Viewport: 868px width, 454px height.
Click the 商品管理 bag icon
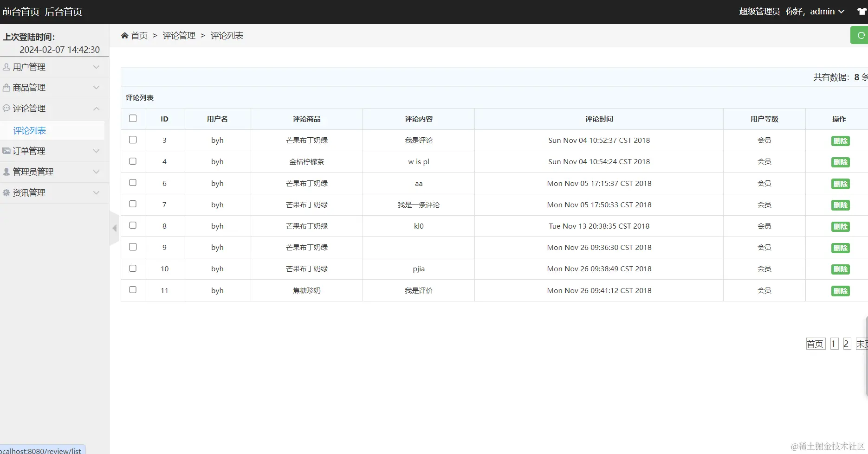pos(6,87)
